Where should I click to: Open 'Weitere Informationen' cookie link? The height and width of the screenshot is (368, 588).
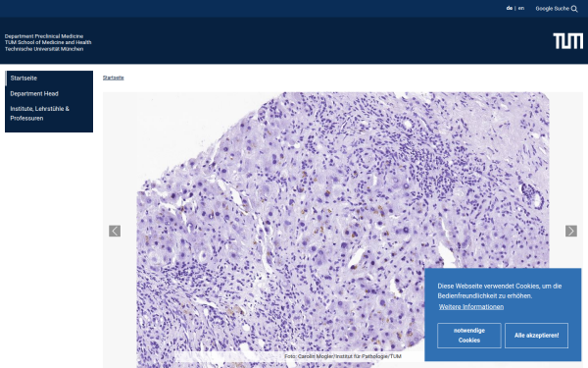(x=471, y=307)
